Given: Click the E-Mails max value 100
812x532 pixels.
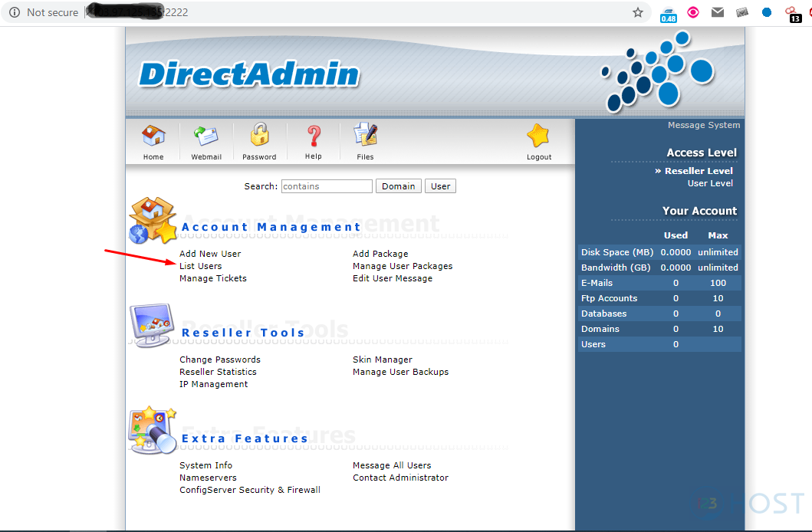Looking at the screenshot, I should pyautogui.click(x=718, y=283).
